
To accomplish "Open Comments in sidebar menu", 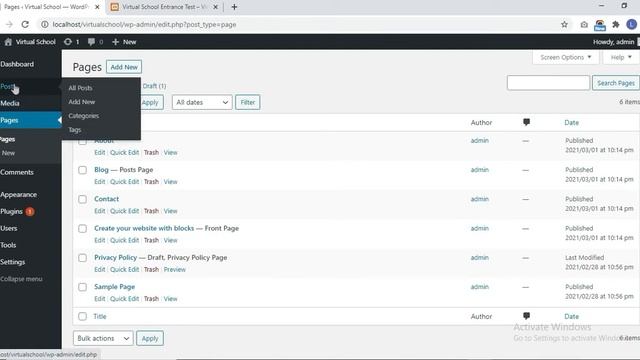I will [17, 172].
